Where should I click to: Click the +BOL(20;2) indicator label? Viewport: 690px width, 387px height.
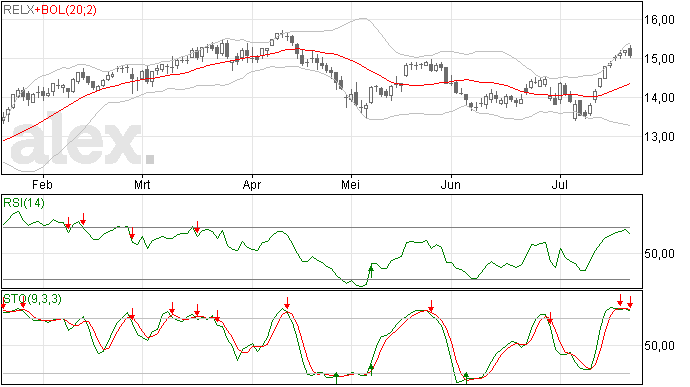(66, 10)
